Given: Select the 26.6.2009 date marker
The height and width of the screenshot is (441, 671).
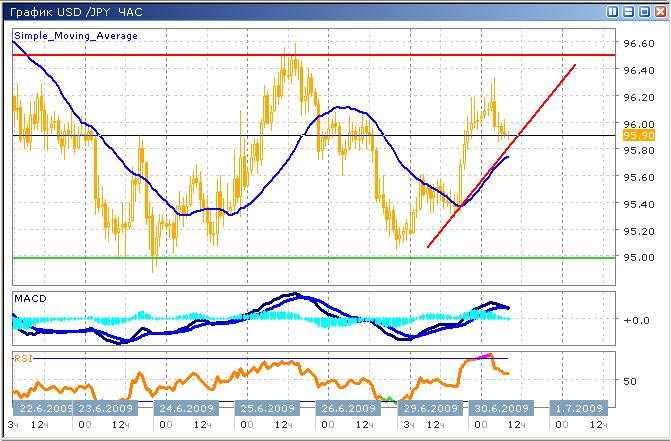Looking at the screenshot, I should (x=344, y=408).
